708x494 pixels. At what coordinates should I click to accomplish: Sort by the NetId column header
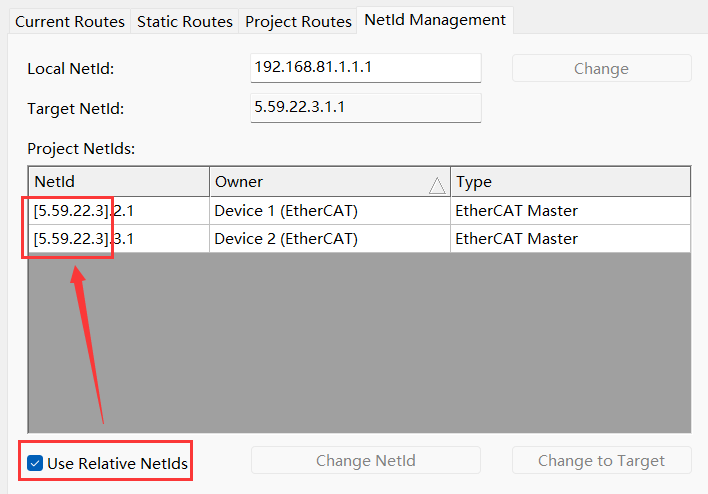(119, 182)
